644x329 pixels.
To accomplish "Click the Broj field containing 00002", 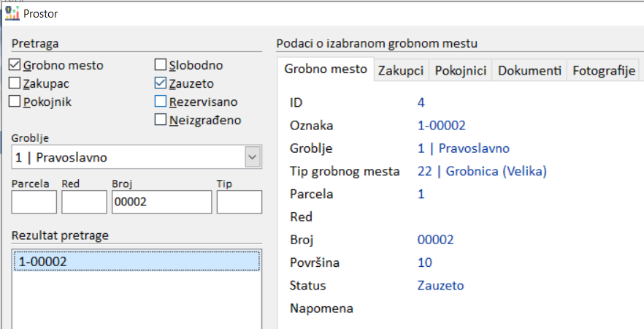I will pos(161,202).
